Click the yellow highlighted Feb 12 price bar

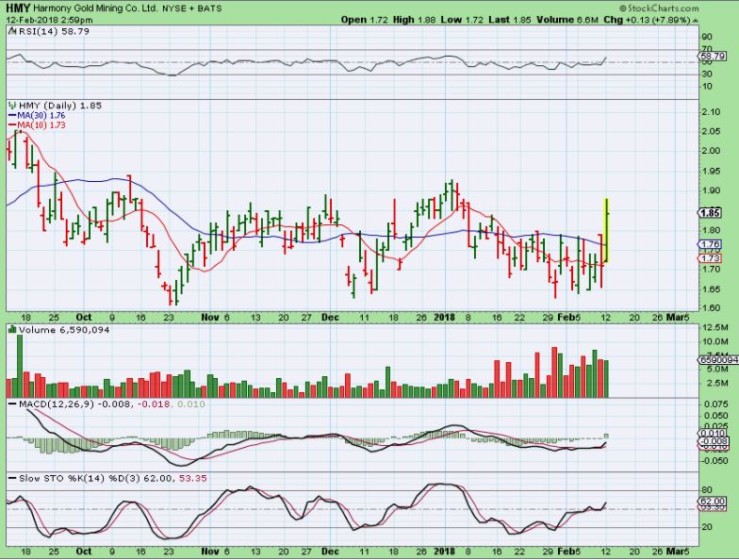[x=606, y=231]
